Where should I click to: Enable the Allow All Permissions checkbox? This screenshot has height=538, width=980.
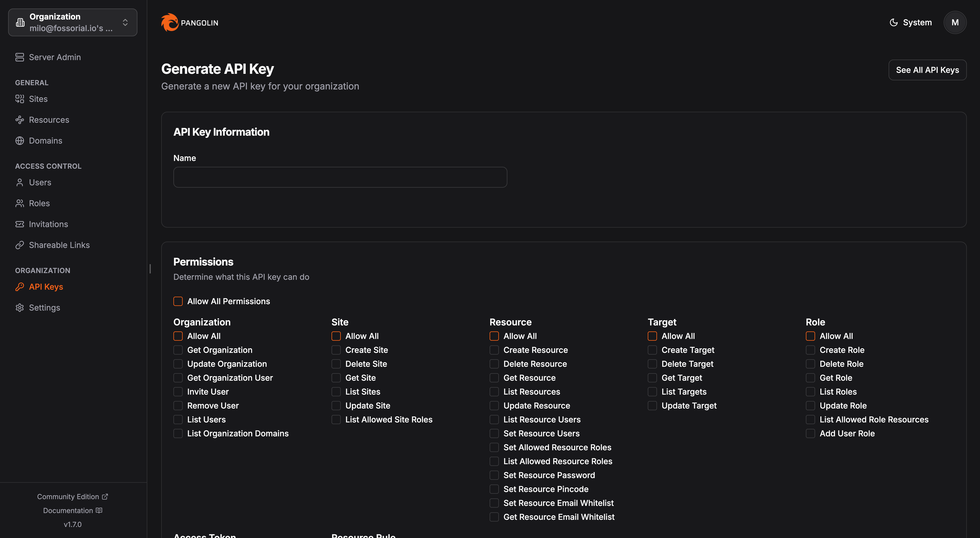(x=178, y=301)
